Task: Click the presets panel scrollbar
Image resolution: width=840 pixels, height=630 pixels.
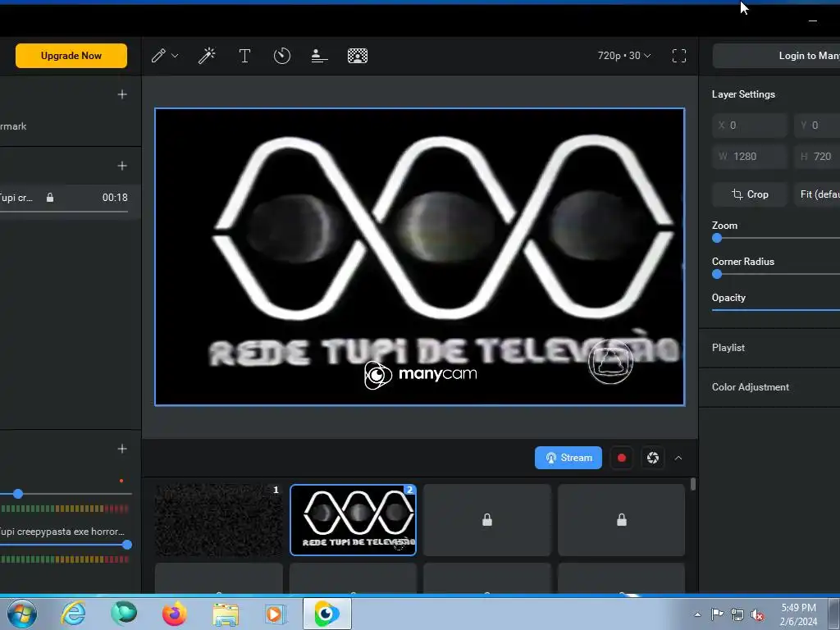Action: click(693, 484)
